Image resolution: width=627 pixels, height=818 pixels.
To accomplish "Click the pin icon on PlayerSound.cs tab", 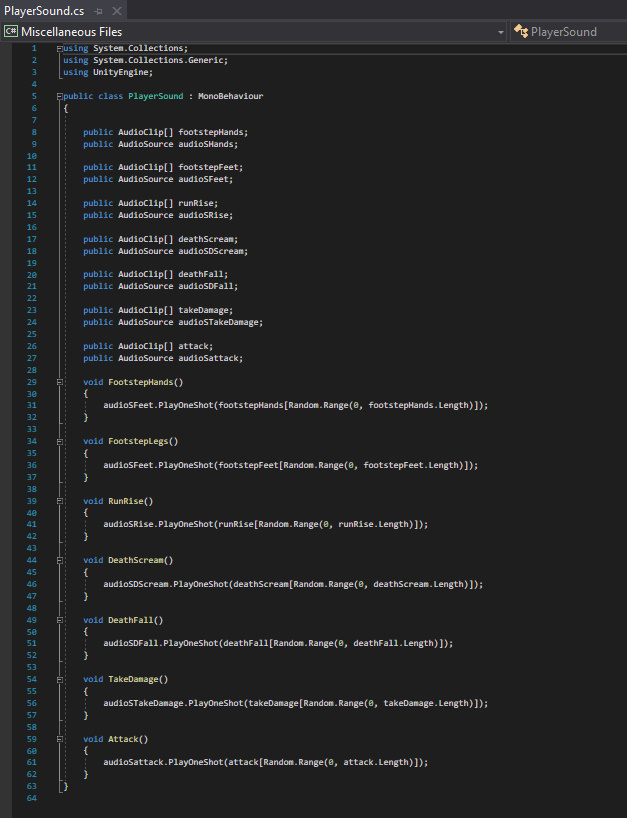I will coord(98,11).
